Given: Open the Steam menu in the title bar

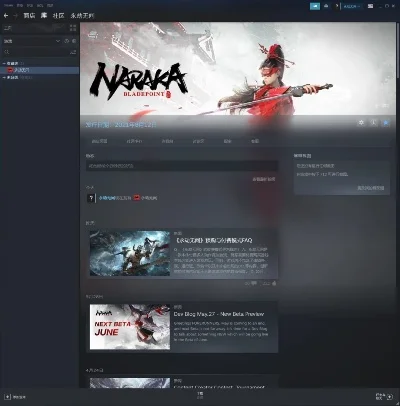Looking at the screenshot, I should pos(8,6).
